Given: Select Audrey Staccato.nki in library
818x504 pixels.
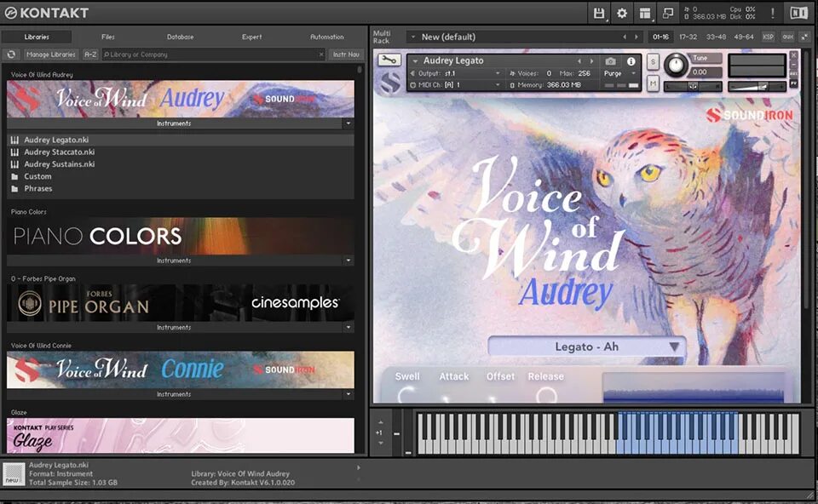Looking at the screenshot, I should tap(181, 152).
